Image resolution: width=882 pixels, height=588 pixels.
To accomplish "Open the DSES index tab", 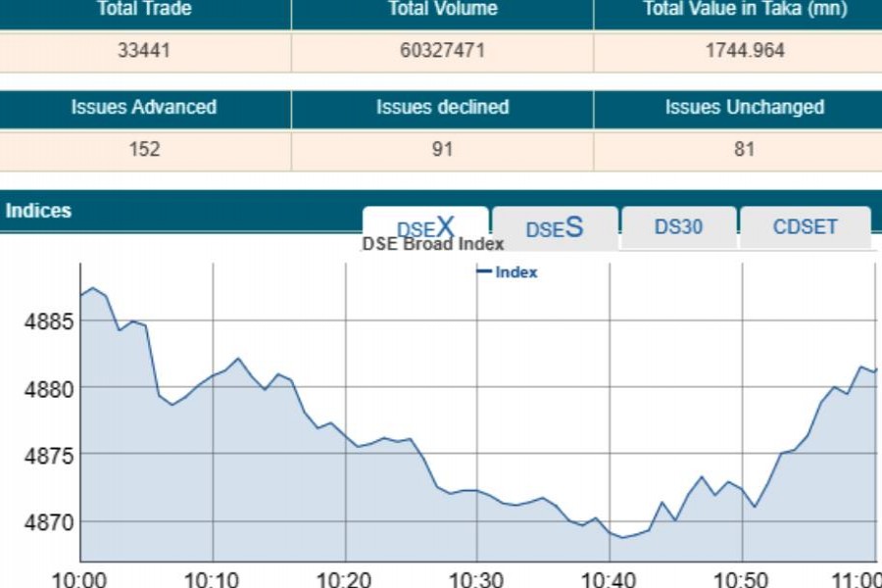I will 555,228.
